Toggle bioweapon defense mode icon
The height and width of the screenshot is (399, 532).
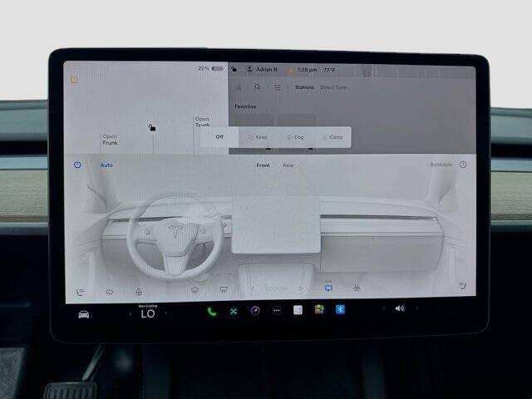pyautogui.click(x=357, y=288)
